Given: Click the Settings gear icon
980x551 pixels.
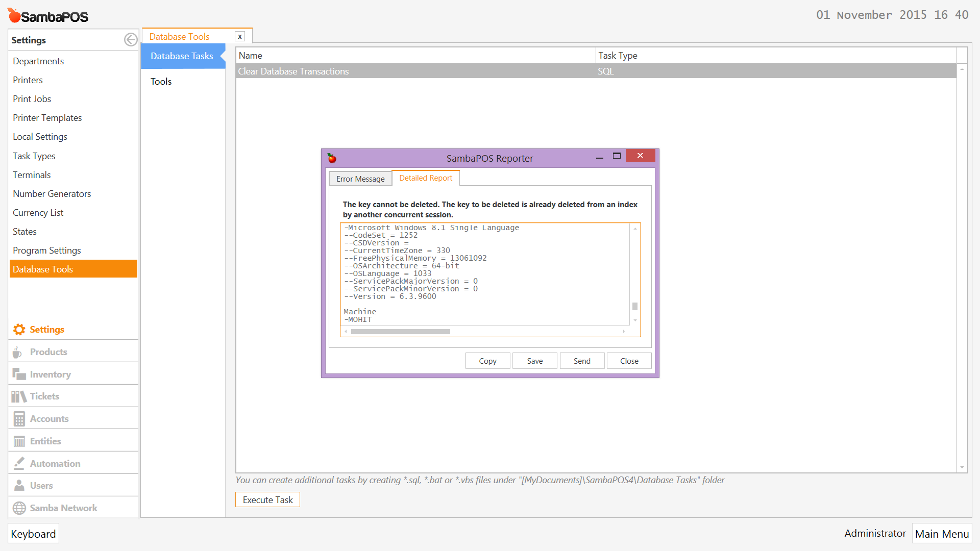Looking at the screenshot, I should click(19, 330).
